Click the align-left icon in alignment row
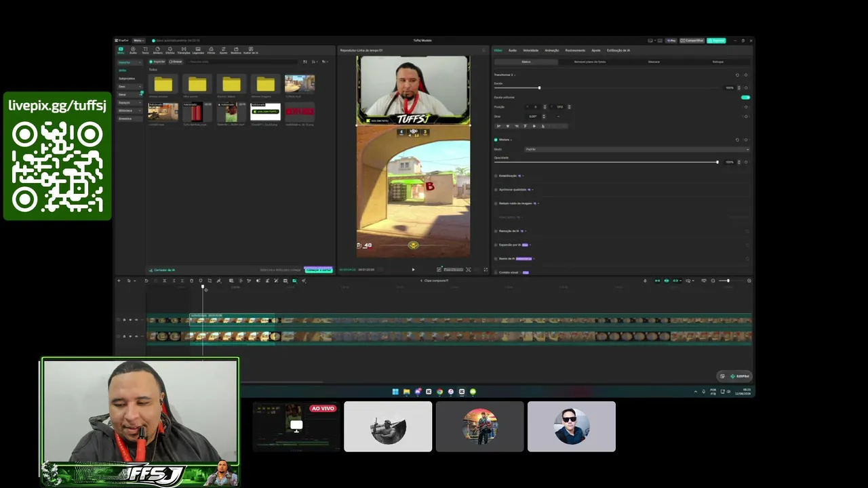Image resolution: width=868 pixels, height=488 pixels. pos(498,126)
